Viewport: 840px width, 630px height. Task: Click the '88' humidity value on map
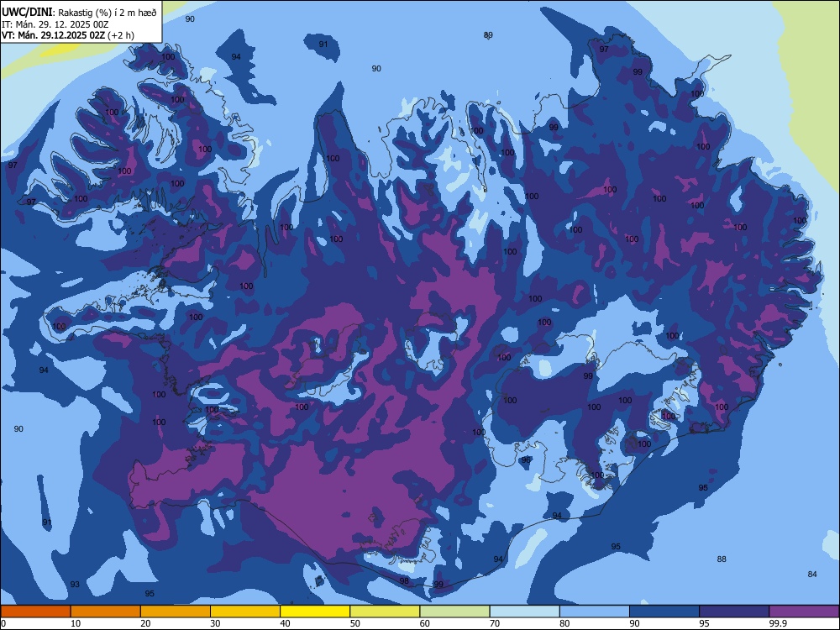(x=722, y=559)
